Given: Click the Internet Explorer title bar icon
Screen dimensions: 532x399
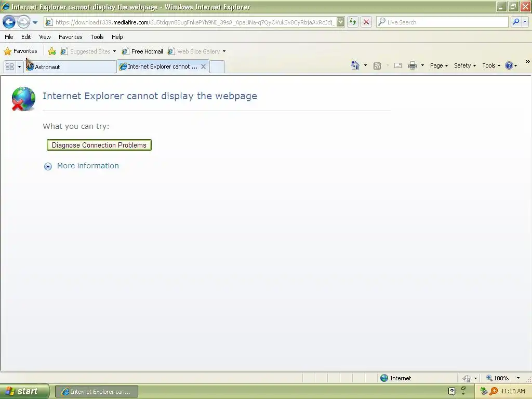Looking at the screenshot, I should [x=6, y=7].
